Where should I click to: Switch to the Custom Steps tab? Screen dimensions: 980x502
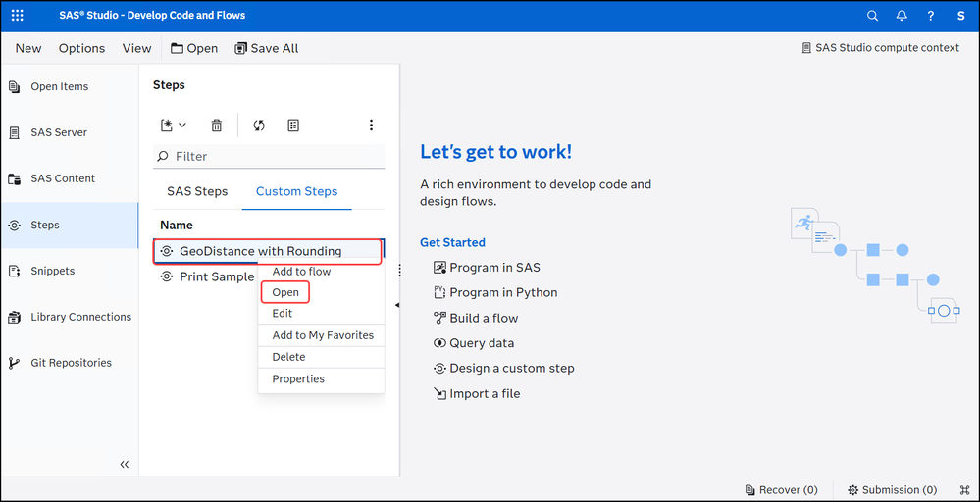(297, 191)
